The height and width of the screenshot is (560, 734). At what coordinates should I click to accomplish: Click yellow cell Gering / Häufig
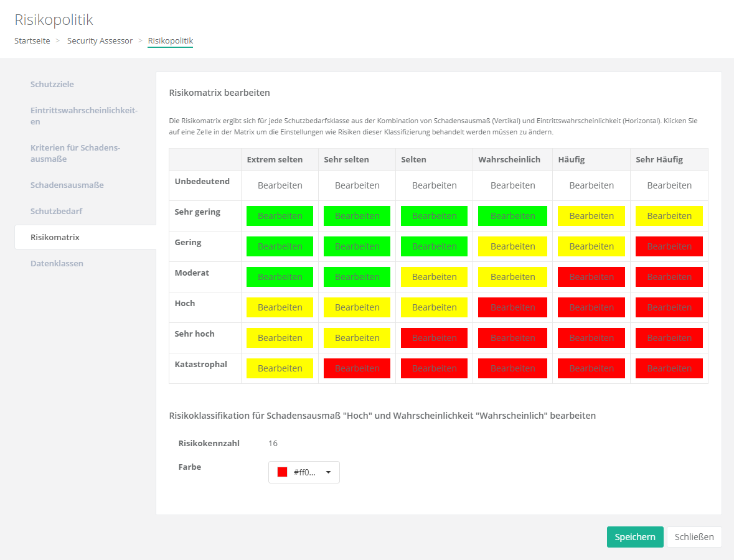(591, 246)
